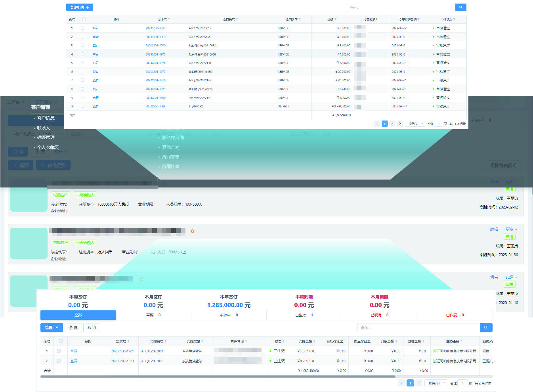Switch to the 全部 status tab

(x=78, y=315)
